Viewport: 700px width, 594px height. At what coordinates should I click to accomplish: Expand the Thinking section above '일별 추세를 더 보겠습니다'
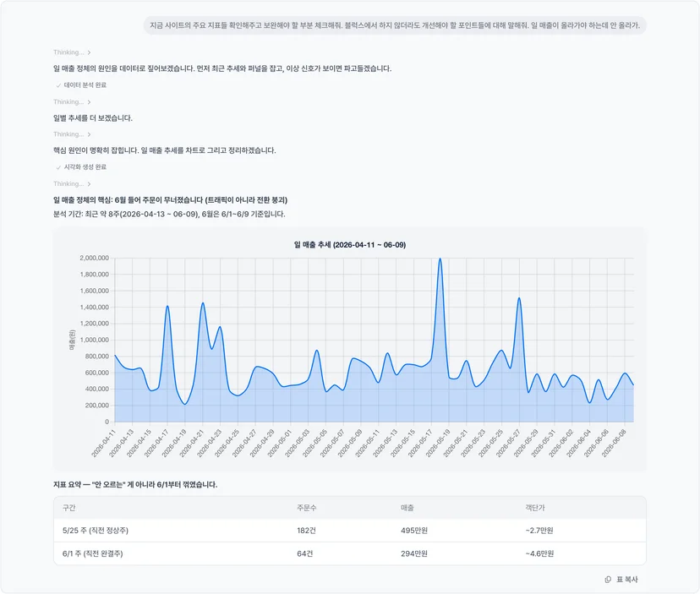click(72, 102)
